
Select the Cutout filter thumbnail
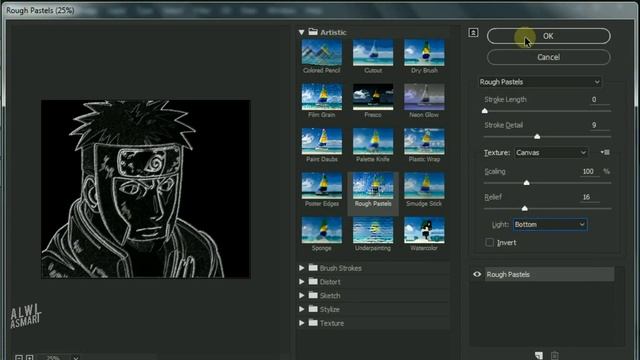coord(373,53)
